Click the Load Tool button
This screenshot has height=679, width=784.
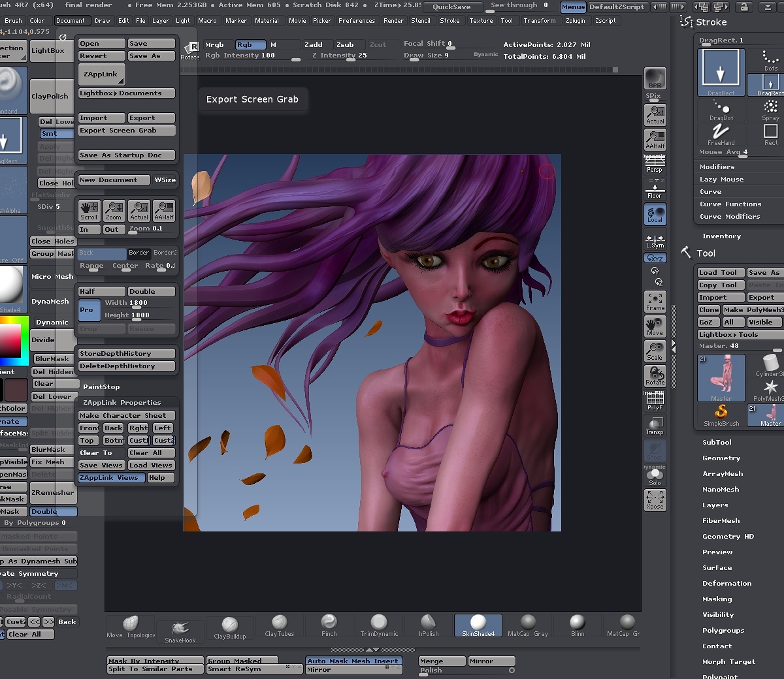click(721, 272)
